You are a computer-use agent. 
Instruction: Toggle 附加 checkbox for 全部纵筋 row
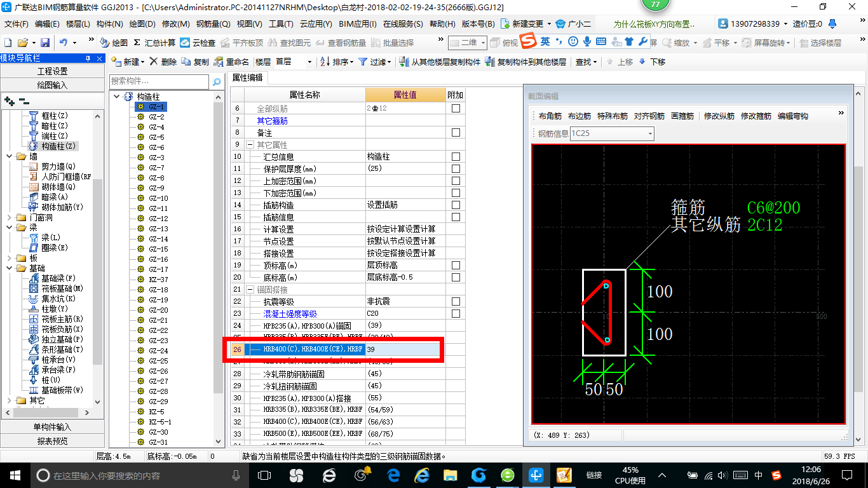456,109
